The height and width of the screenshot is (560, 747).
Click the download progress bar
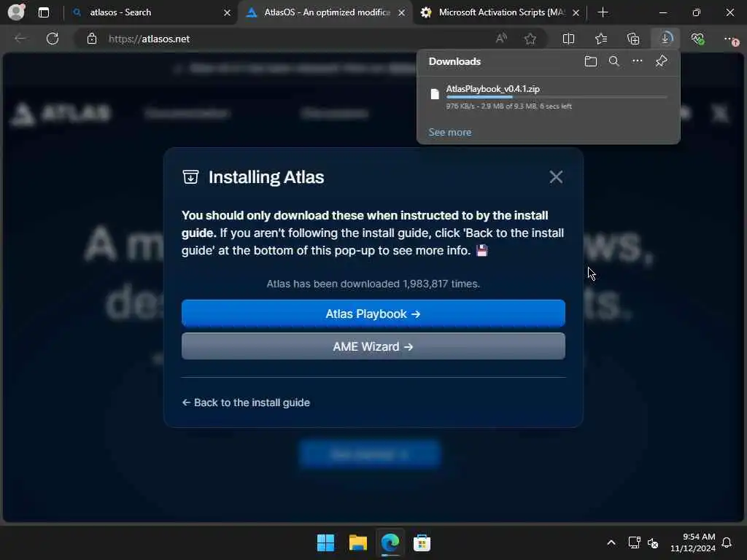click(557, 97)
